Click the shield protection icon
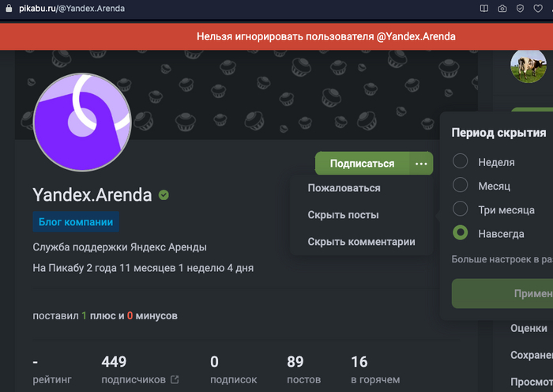The height and width of the screenshot is (392, 553). [x=520, y=9]
